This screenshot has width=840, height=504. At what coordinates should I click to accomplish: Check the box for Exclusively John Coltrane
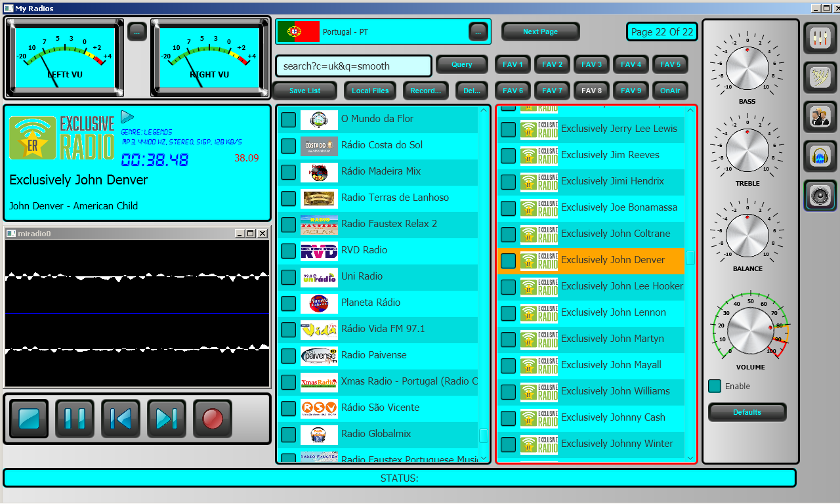click(508, 234)
